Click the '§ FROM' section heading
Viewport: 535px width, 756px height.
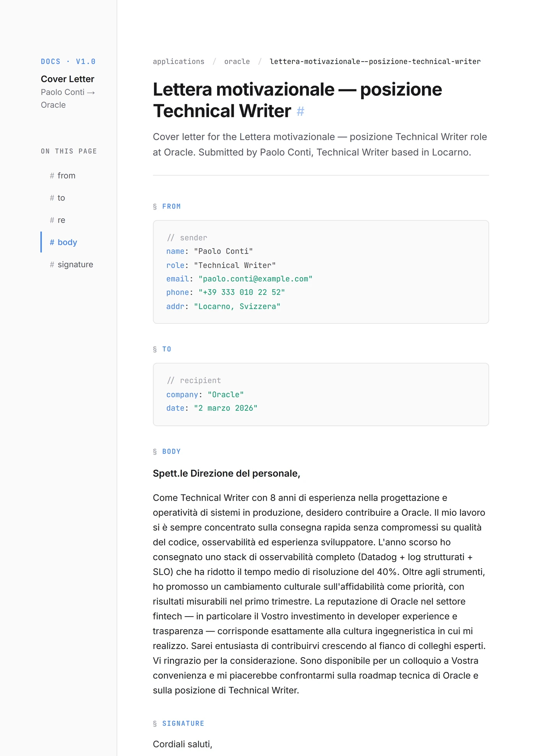167,207
